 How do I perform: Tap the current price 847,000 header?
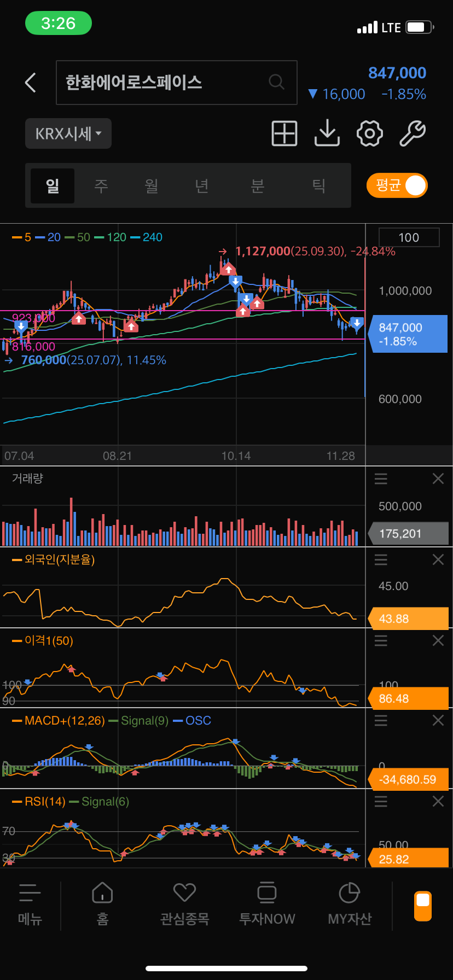[397, 73]
